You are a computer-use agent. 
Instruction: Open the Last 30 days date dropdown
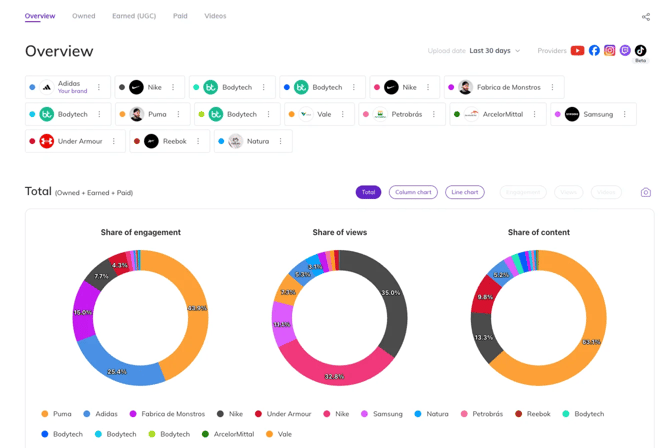pyautogui.click(x=495, y=51)
